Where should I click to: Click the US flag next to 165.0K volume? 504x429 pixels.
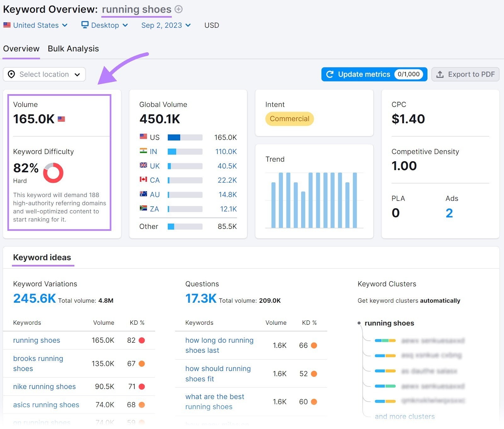[x=62, y=119]
